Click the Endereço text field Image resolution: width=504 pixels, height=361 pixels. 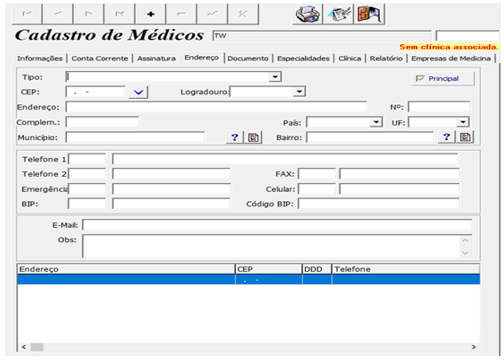tap(216, 107)
